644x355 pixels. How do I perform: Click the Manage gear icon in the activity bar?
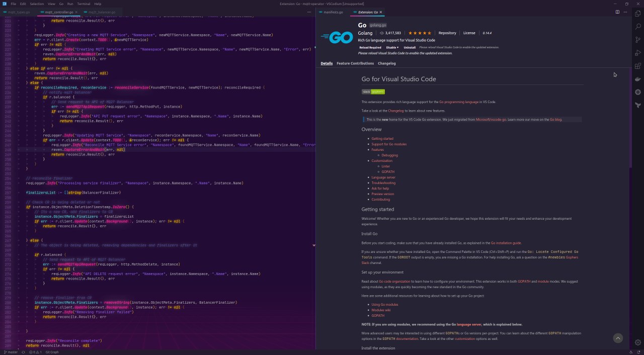point(638,343)
